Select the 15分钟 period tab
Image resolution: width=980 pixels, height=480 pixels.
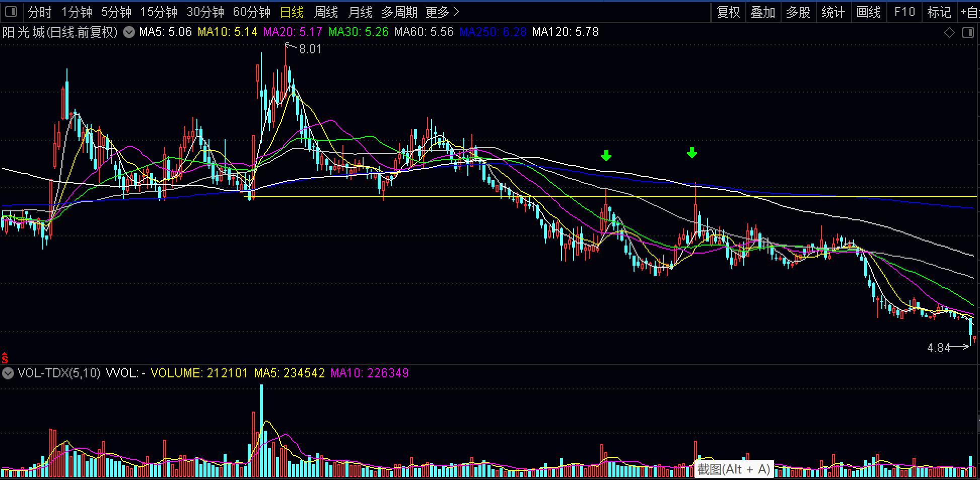pyautogui.click(x=159, y=12)
